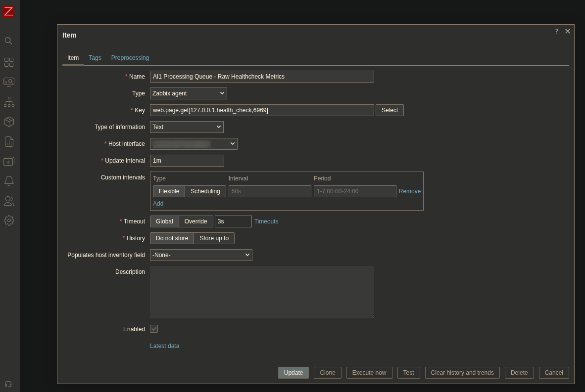Select Do not store history
This screenshot has height=392, width=585.
point(172,238)
